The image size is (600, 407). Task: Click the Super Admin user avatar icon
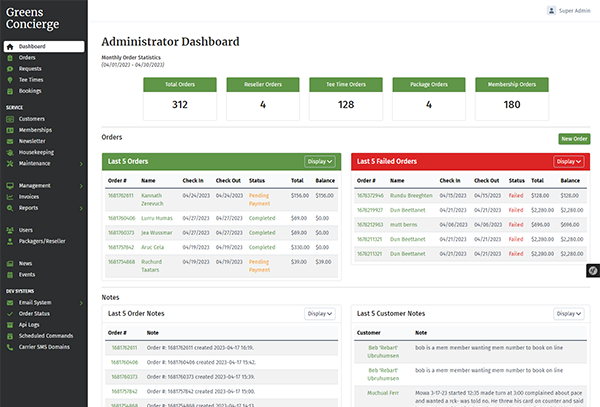pyautogui.click(x=551, y=11)
